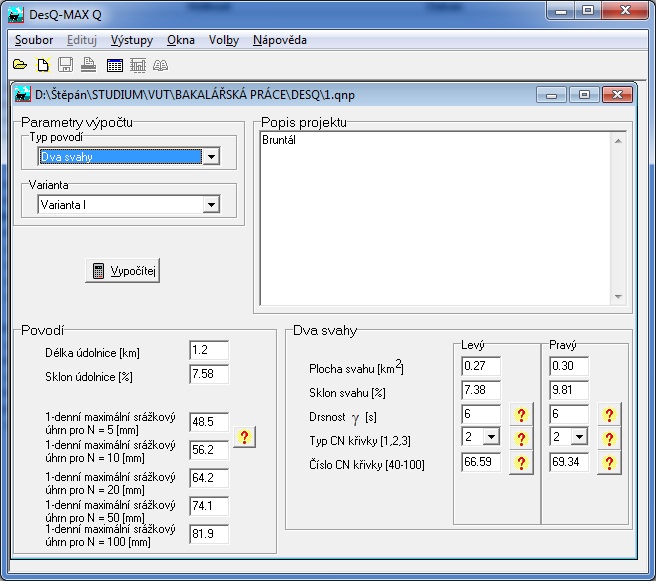This screenshot has height=581, width=656.
Task: Create a new project with the blank page icon
Action: pyautogui.click(x=43, y=65)
